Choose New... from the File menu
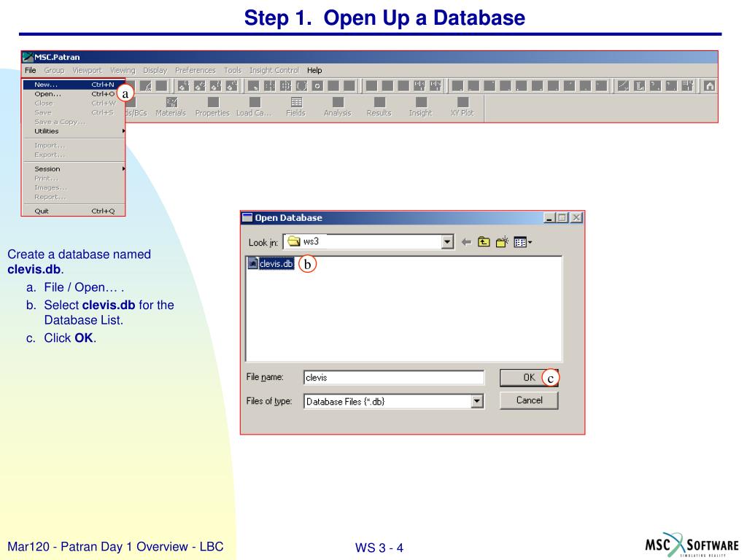747x560 pixels. pos(74,85)
